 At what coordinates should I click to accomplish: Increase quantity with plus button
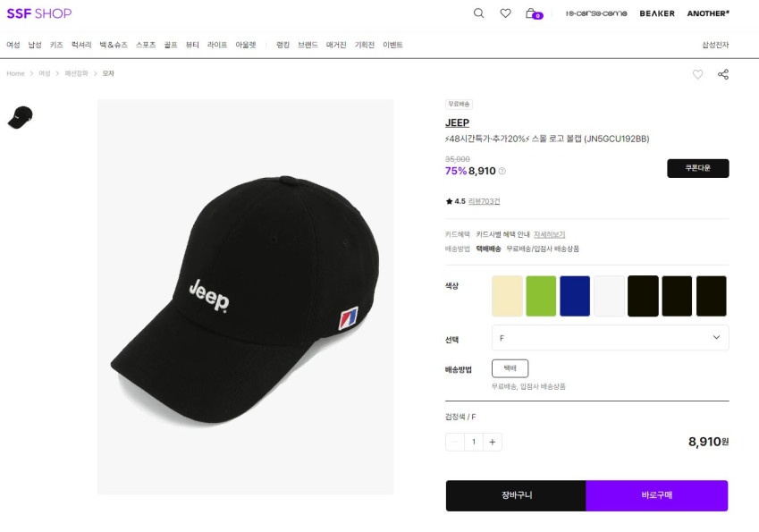[x=493, y=442]
